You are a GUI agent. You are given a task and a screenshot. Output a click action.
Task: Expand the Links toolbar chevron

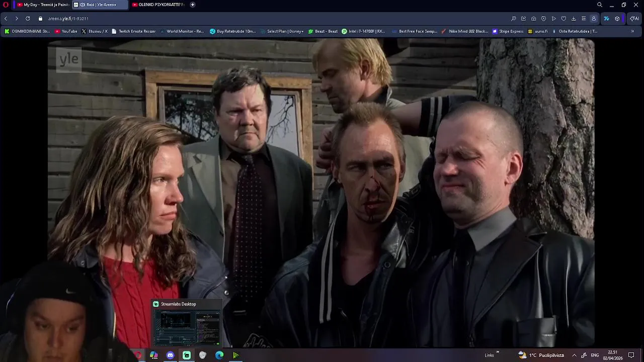click(498, 352)
